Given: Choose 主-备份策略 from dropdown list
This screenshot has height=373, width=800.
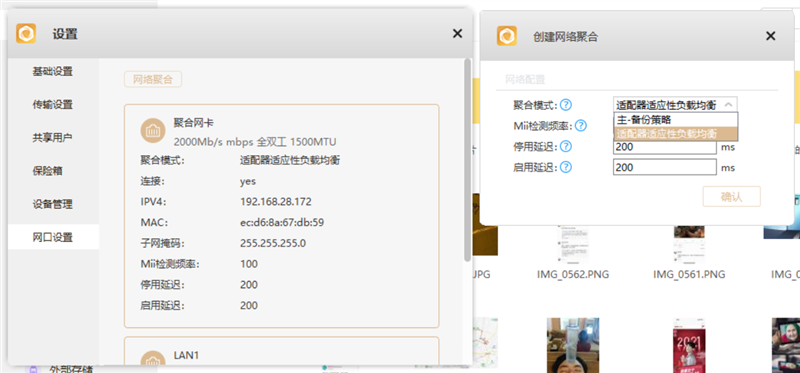Looking at the screenshot, I should pyautogui.click(x=676, y=120).
